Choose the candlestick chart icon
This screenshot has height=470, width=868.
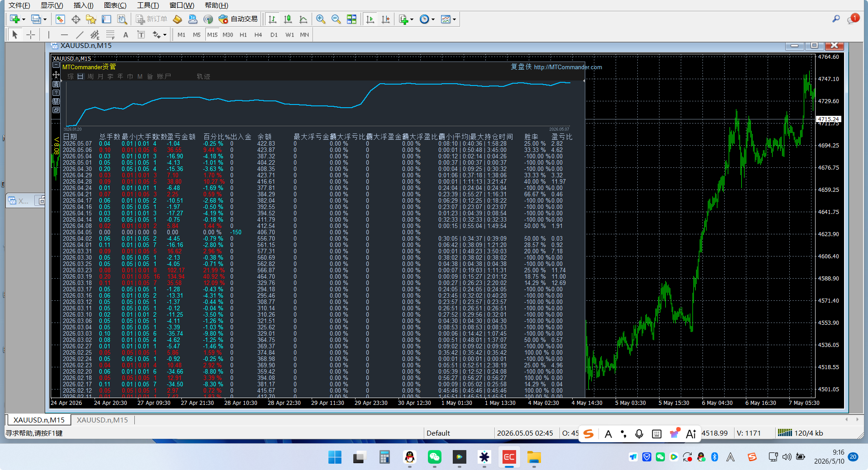click(288, 19)
